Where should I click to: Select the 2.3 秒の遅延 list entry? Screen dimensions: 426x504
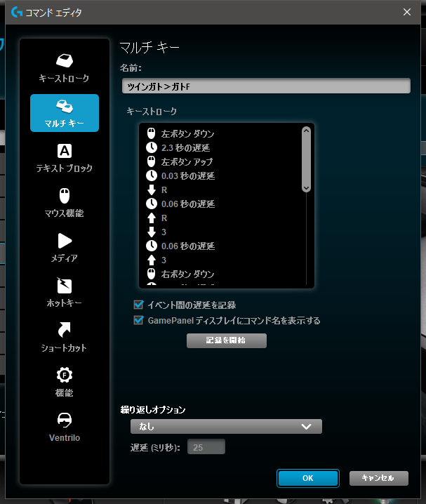tap(185, 147)
